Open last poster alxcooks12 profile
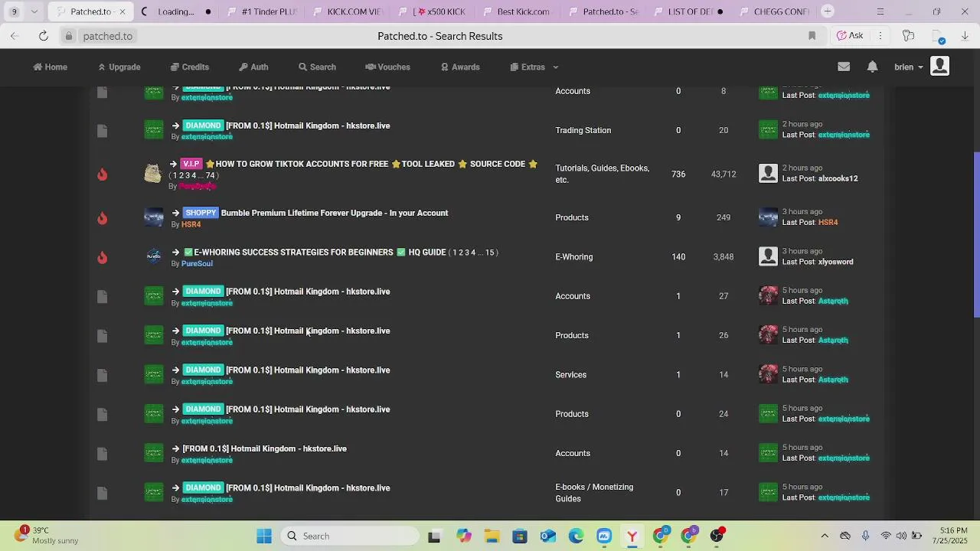980x551 pixels. pos(838,178)
